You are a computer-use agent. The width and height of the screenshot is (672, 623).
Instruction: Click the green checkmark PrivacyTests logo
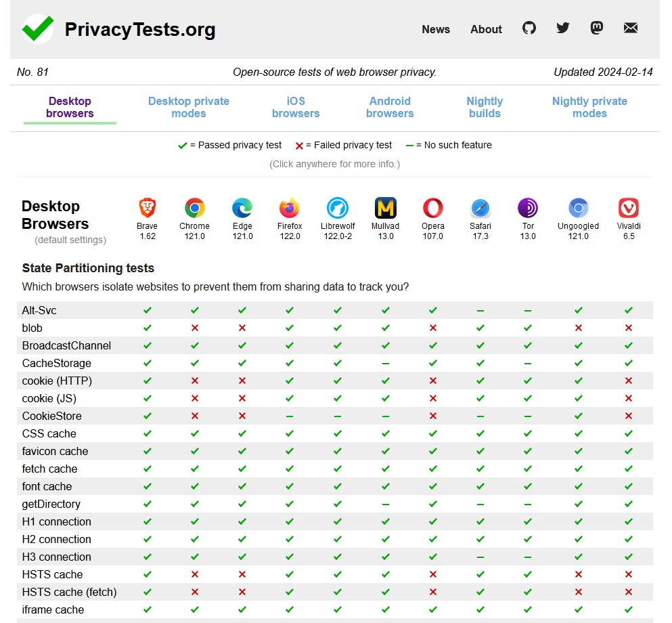coord(38,28)
